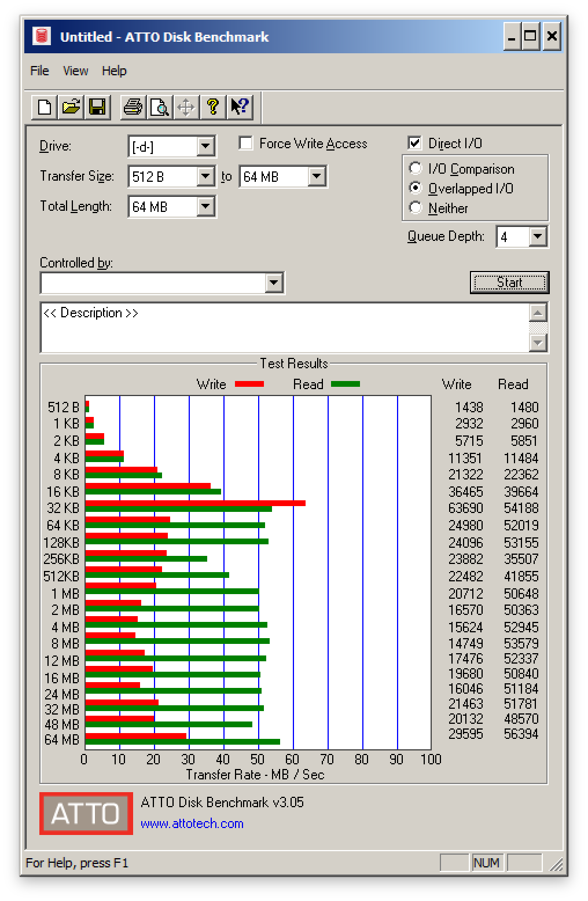The width and height of the screenshot is (588, 901).
Task: Open the Help menu
Action: point(114,71)
